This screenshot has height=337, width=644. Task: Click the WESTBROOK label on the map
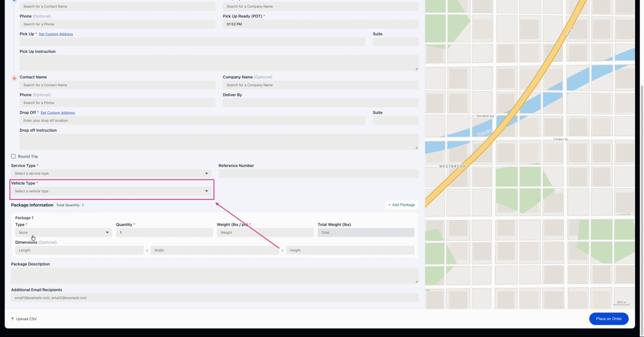(452, 166)
